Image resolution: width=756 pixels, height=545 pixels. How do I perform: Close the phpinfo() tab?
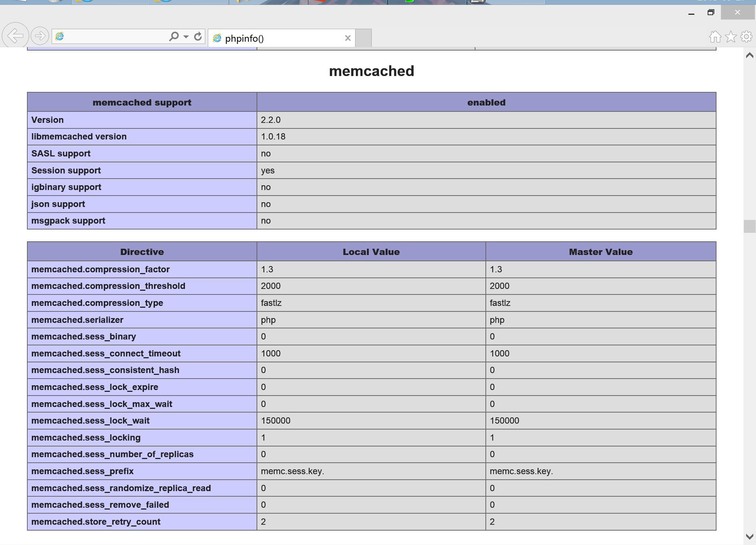click(x=347, y=38)
